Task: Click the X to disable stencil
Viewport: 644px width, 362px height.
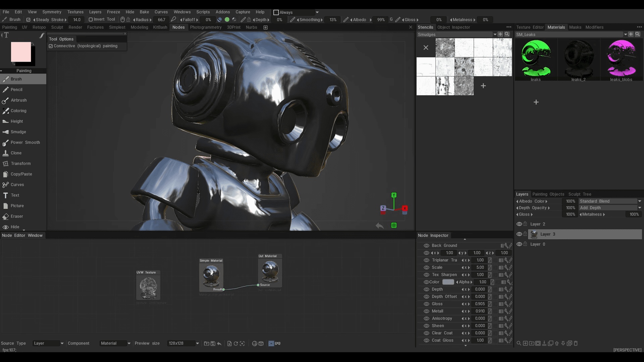Action: 426,48
